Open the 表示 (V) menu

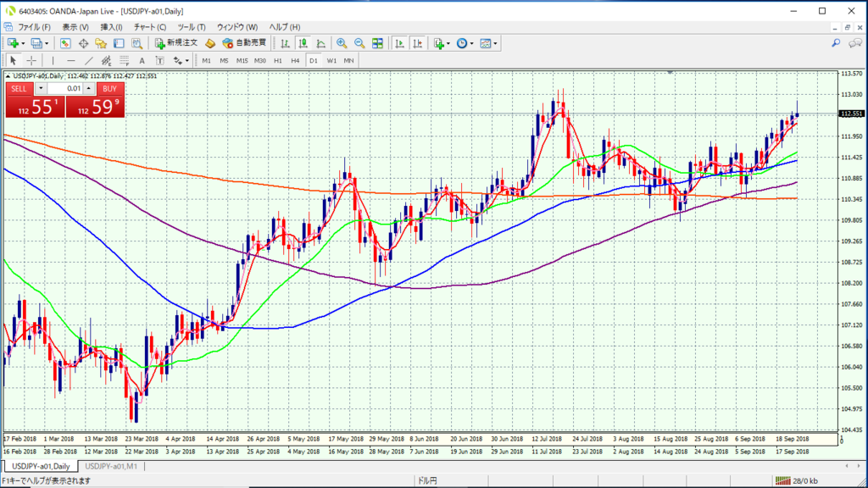click(75, 27)
